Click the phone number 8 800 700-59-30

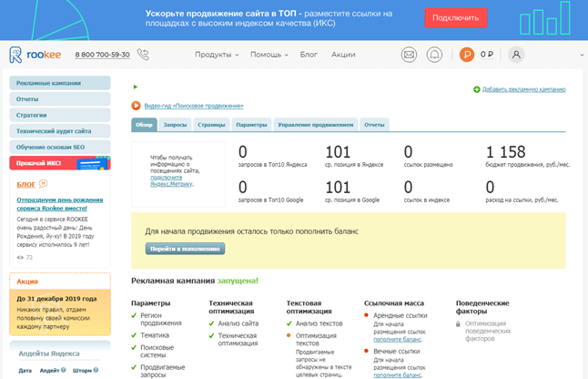[102, 55]
